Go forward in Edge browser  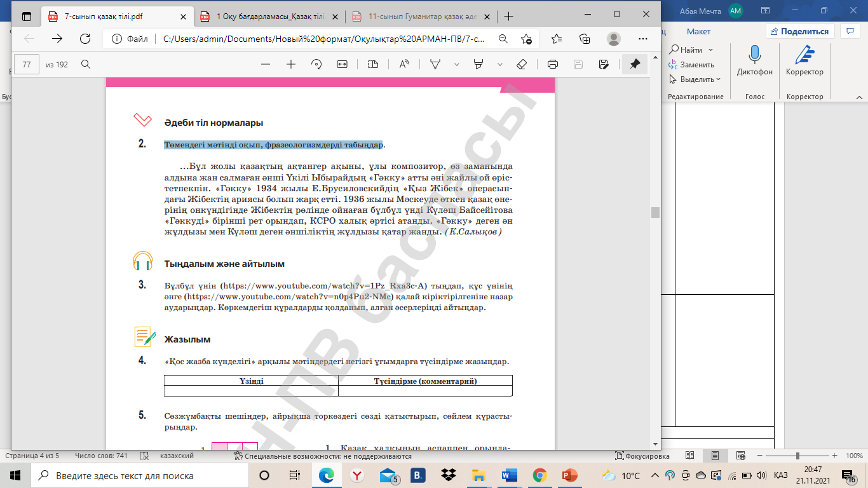57,39
